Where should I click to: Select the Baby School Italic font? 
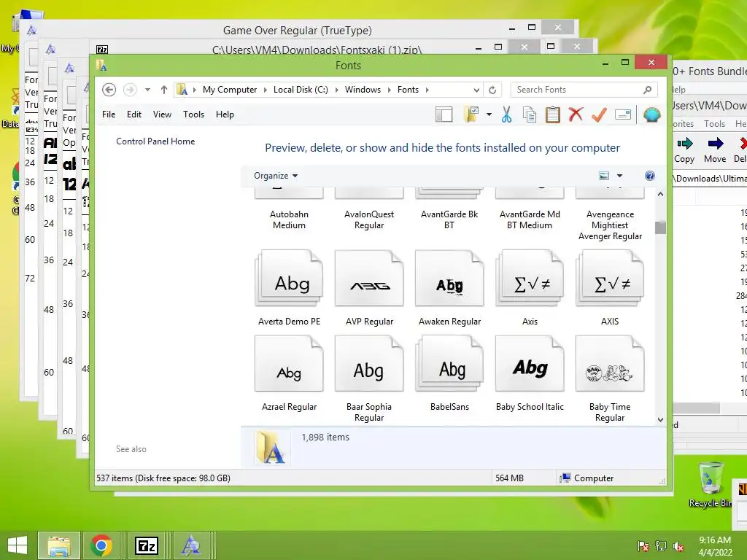click(x=530, y=373)
